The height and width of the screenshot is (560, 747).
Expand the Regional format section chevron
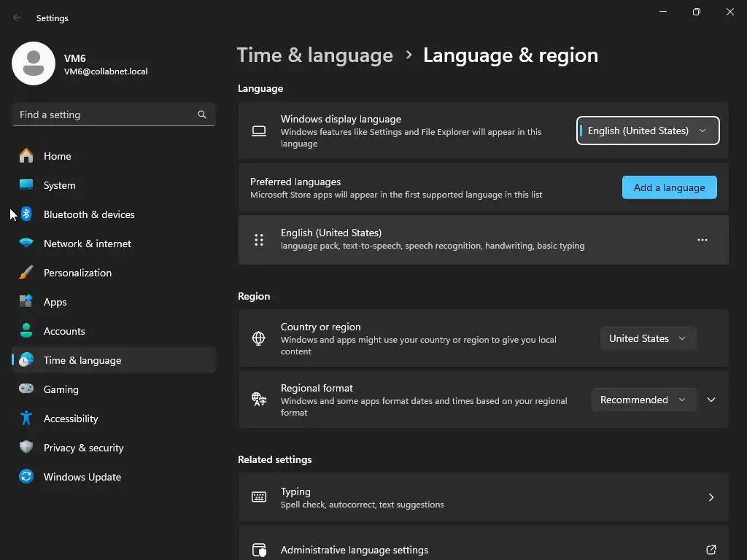coord(711,400)
